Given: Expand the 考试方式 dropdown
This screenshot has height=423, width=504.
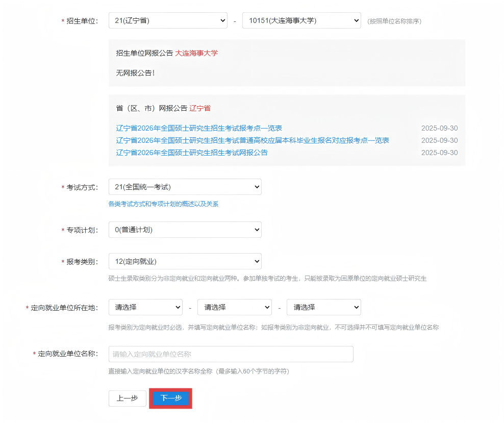Looking at the screenshot, I should coord(185,187).
